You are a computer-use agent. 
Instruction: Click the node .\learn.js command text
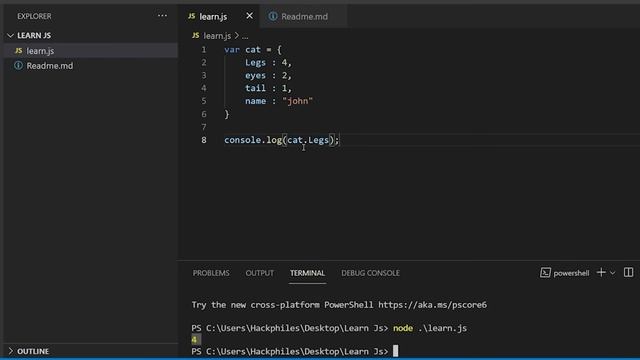430,328
